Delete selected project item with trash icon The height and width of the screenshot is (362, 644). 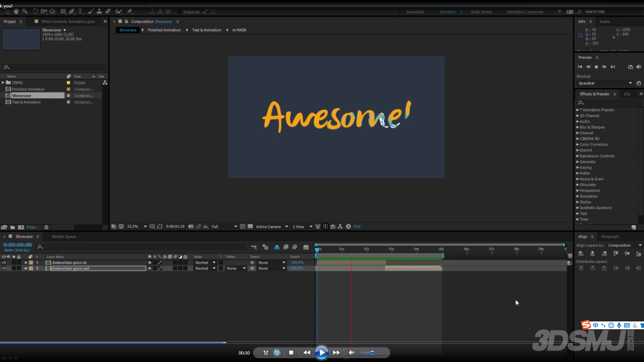click(x=46, y=227)
